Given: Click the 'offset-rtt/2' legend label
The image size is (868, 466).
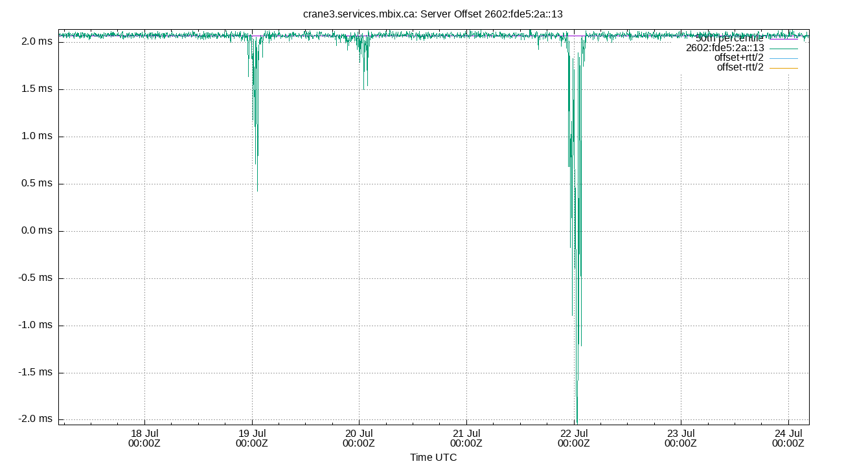Looking at the screenshot, I should click(740, 67).
